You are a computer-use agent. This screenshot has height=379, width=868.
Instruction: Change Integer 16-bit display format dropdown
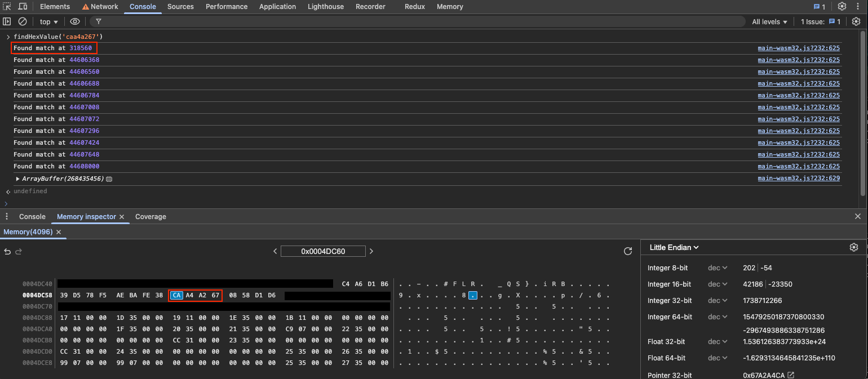coord(718,284)
